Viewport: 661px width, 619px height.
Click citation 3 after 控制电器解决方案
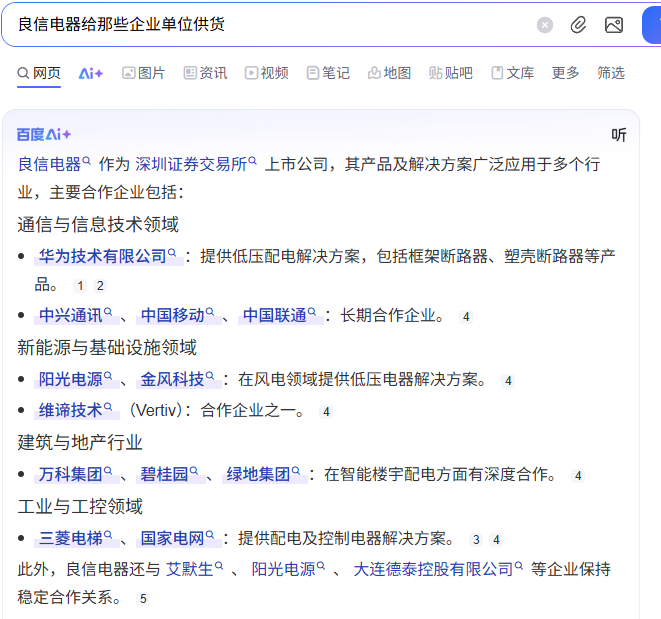coord(476,540)
